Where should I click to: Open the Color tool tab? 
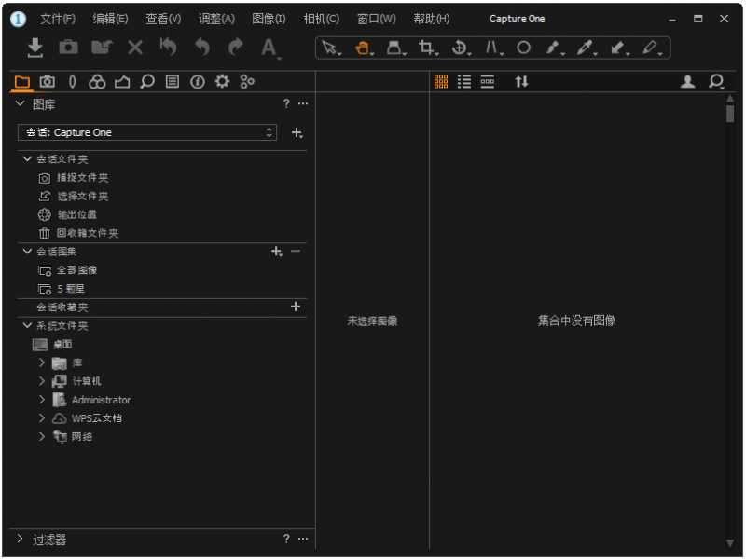(x=98, y=82)
